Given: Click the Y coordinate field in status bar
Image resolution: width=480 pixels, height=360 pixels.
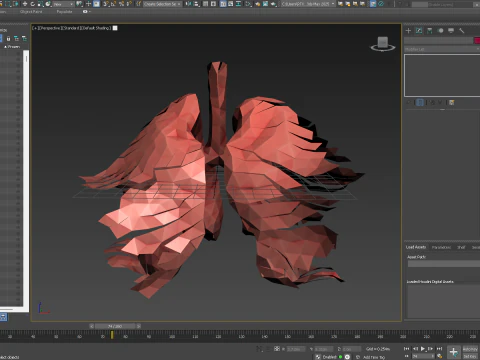Looking at the screenshot, I should [x=324, y=349].
